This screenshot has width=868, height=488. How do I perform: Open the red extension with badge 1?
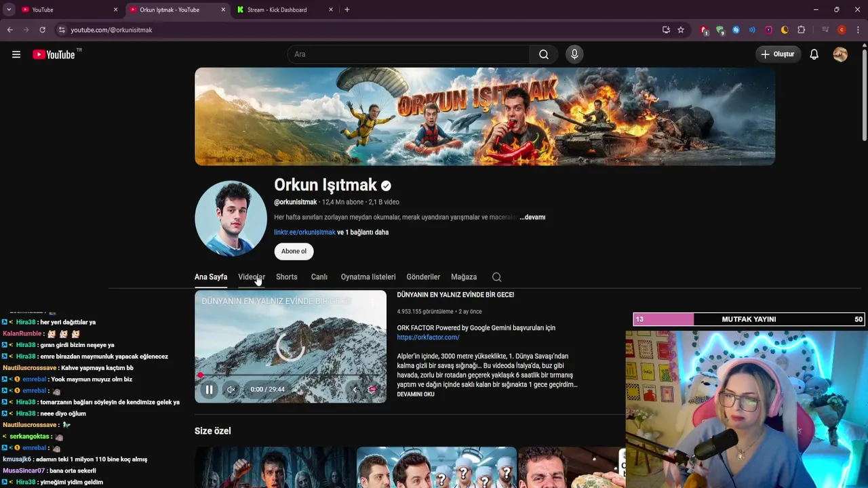click(x=704, y=30)
